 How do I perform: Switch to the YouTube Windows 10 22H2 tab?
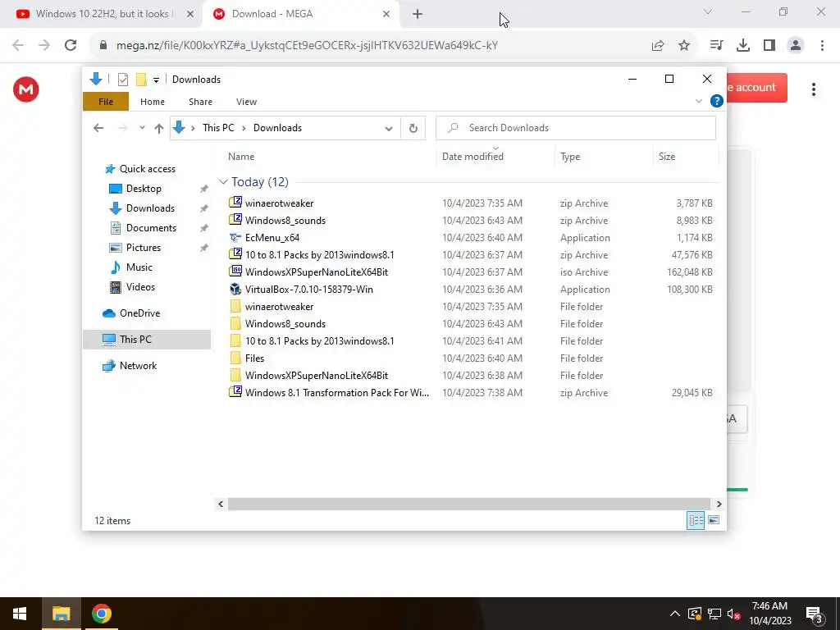(x=102, y=14)
